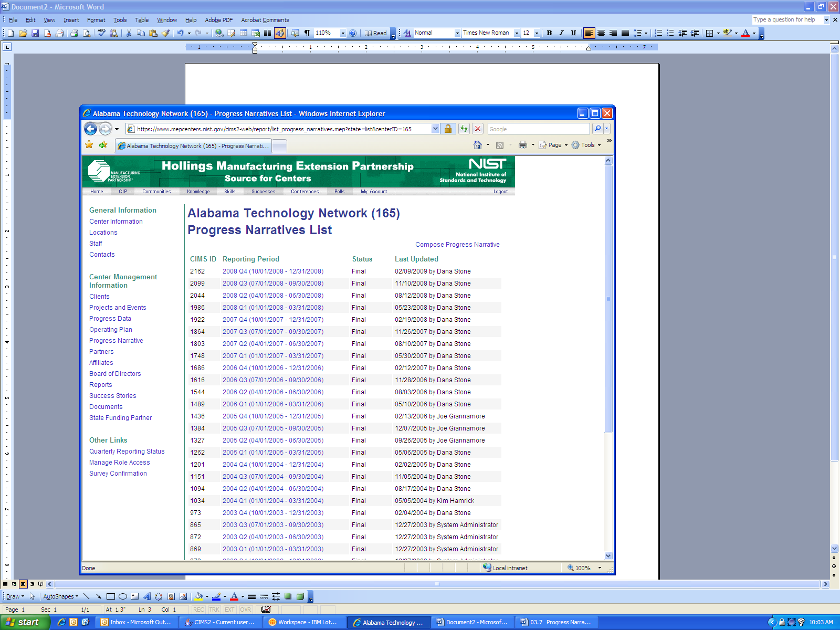Apply Line Color on Drawing toolbar
This screenshot has width=840, height=630.
(216, 596)
